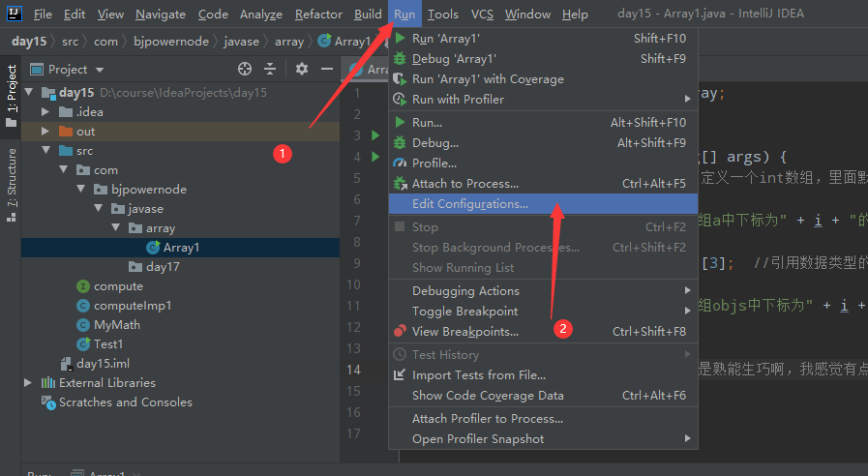Expand the out folder
This screenshot has height=476, width=868.
click(x=45, y=132)
